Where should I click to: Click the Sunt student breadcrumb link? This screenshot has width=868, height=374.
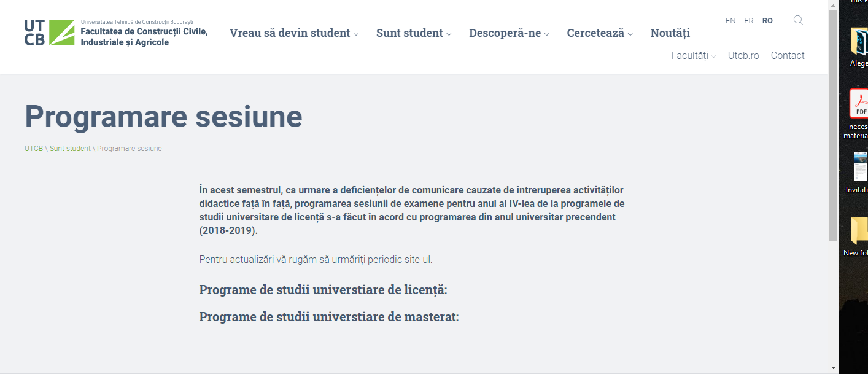70,149
